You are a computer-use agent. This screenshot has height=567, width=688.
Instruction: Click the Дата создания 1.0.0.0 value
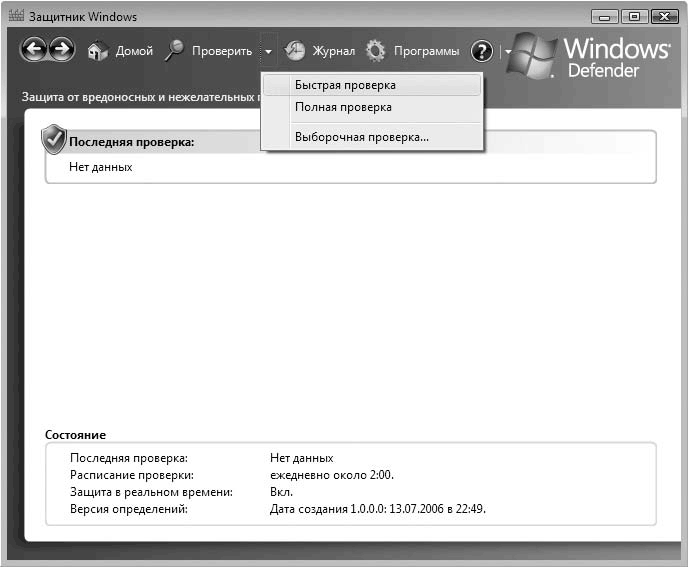tap(378, 509)
